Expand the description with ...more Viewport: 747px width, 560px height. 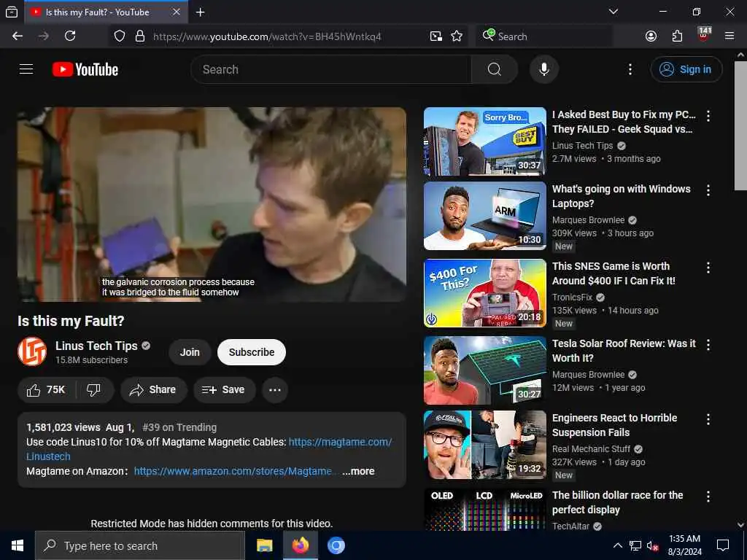pos(358,472)
